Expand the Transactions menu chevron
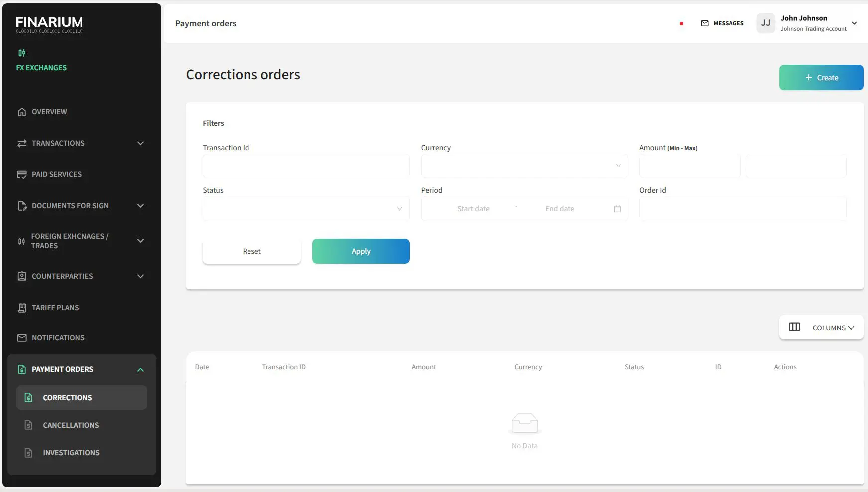This screenshot has height=492, width=868. [x=140, y=143]
